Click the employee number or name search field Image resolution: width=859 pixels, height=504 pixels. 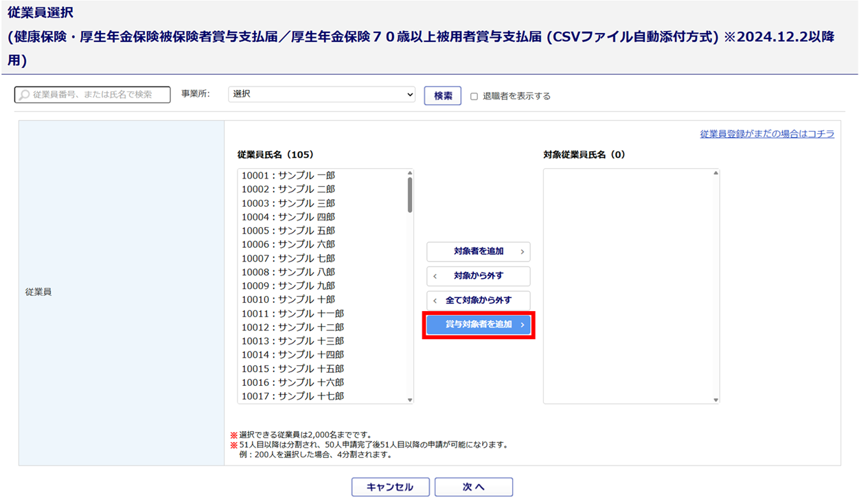[x=93, y=95]
